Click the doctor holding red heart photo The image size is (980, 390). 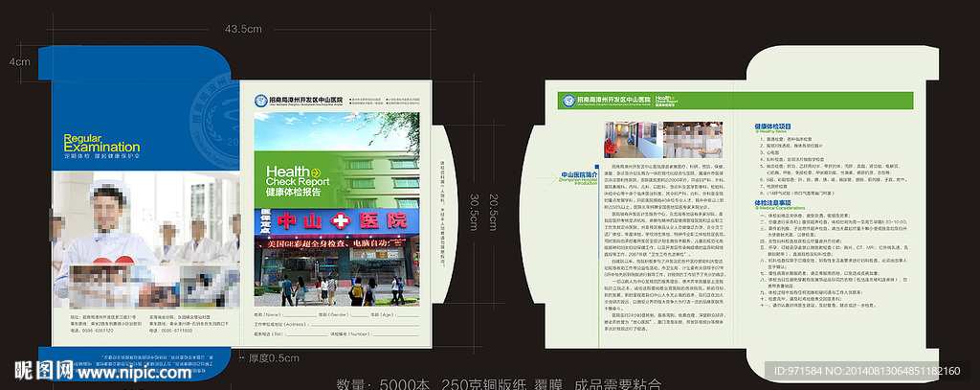(146, 240)
